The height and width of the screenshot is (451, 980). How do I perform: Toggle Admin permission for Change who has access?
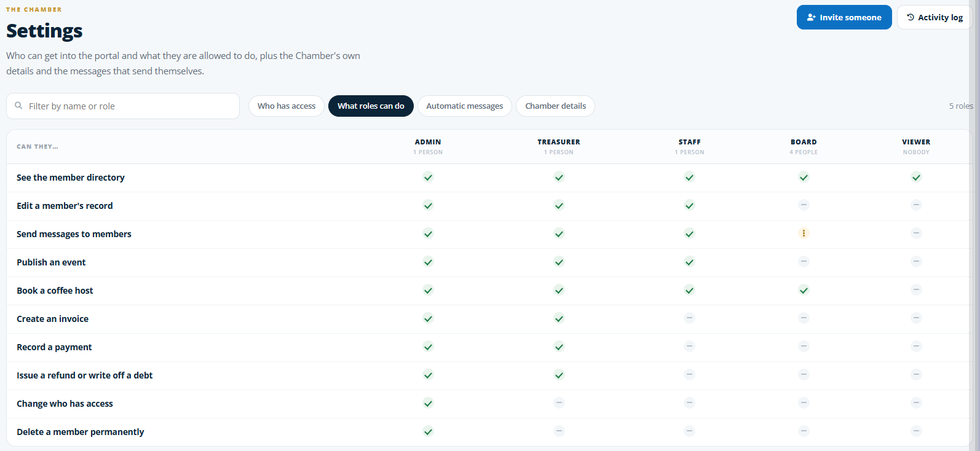428,403
